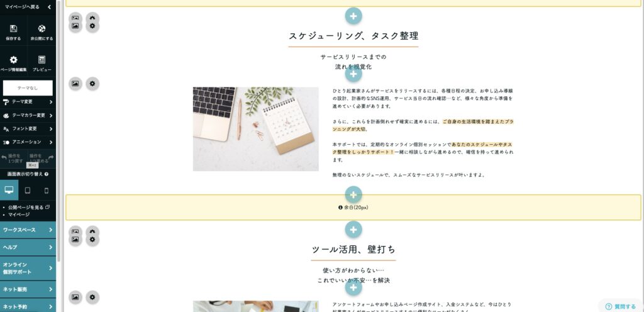This screenshot has width=644, height=312.
Task: Click the 操作を1つ戻す undo arrow
Action: (x=4, y=157)
